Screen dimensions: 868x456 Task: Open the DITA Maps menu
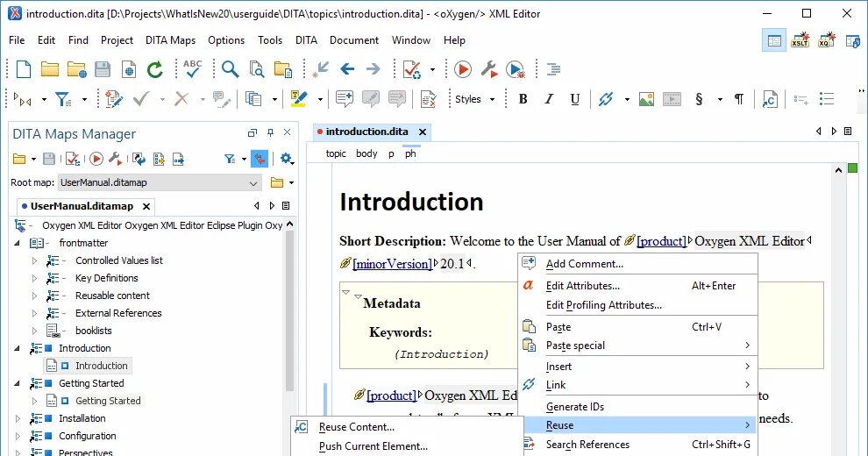(170, 40)
